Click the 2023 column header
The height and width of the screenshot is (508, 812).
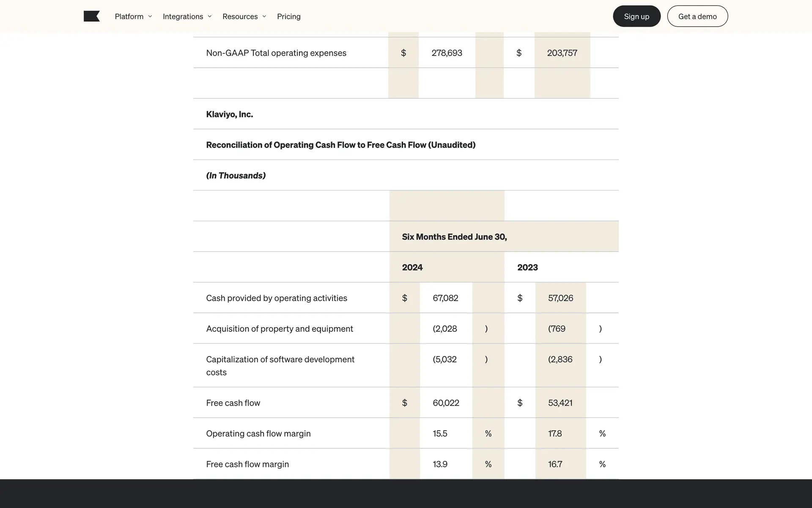(527, 268)
